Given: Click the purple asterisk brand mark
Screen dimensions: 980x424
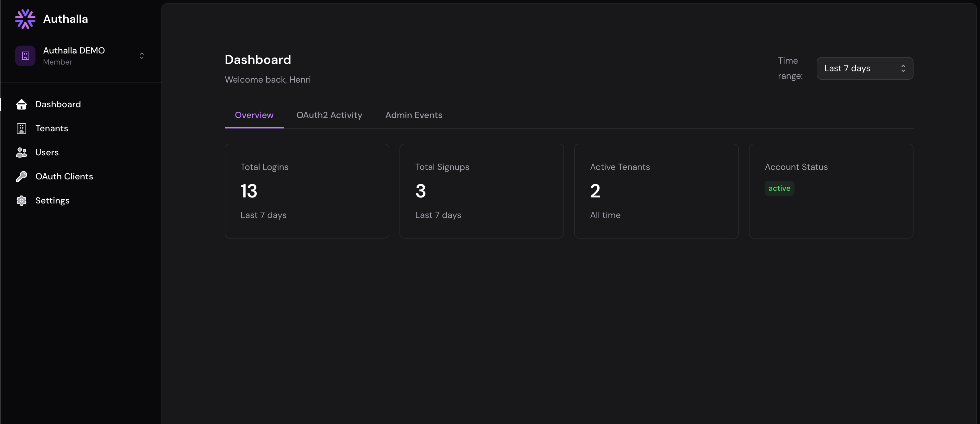Looking at the screenshot, I should [25, 19].
